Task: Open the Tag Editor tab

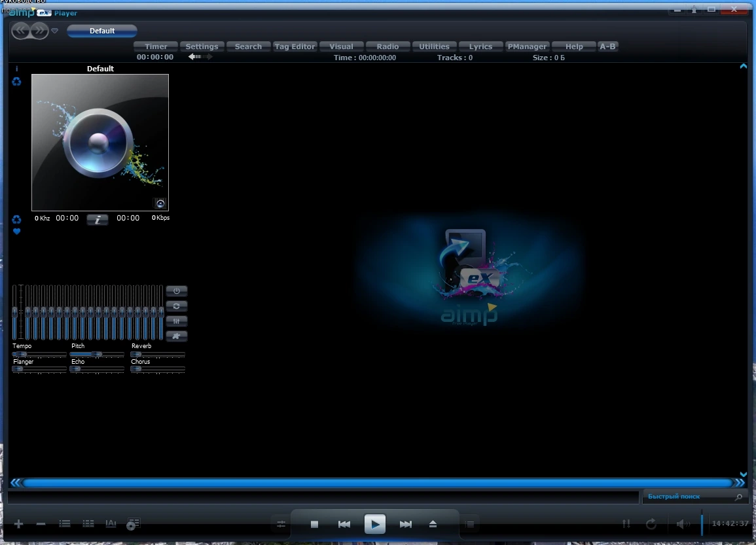Action: (x=295, y=46)
